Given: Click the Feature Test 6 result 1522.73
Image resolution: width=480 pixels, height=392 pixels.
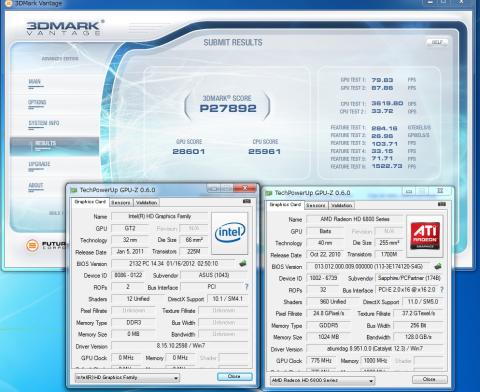Looking at the screenshot, I should (x=387, y=166).
